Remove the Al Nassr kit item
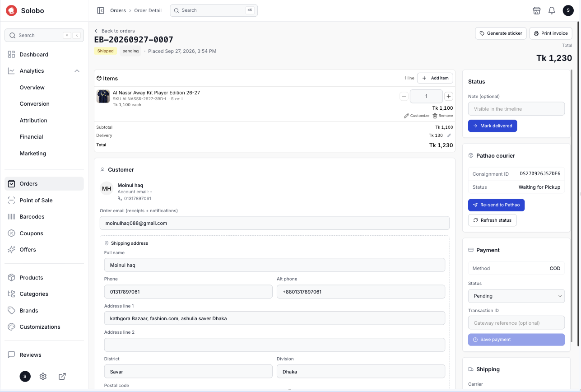This screenshot has height=392, width=581. [x=443, y=116]
